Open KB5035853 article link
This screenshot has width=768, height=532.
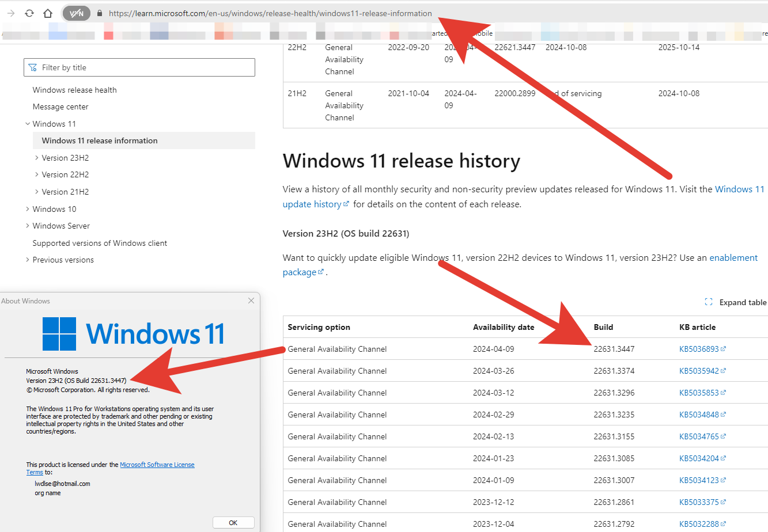pos(702,393)
